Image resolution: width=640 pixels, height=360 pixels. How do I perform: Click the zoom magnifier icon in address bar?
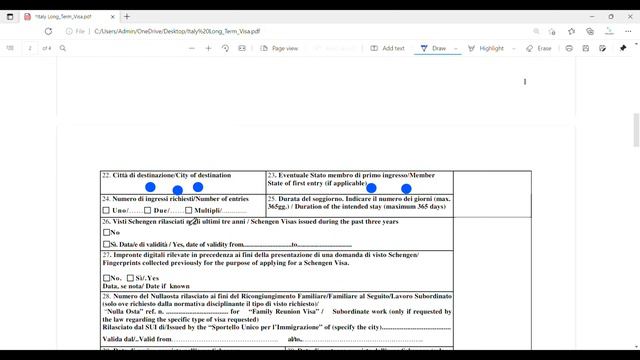tap(536, 31)
